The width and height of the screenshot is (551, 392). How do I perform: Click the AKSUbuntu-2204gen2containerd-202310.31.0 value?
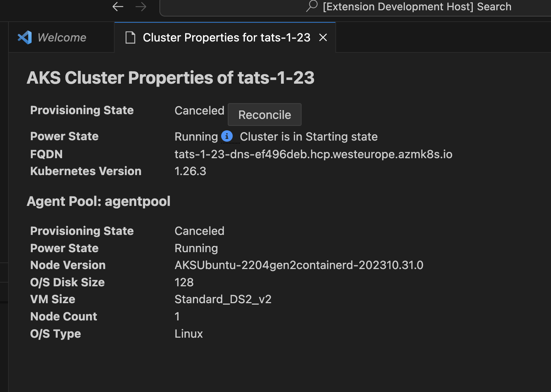pyautogui.click(x=299, y=265)
